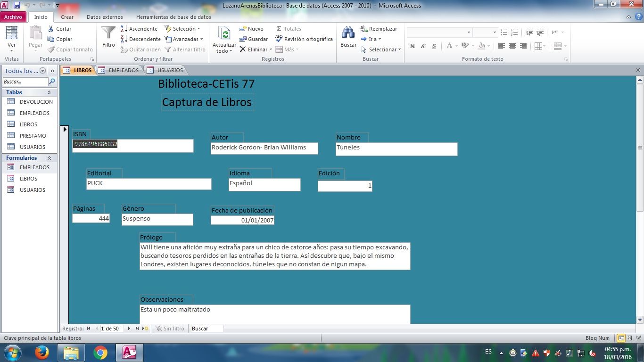Toggle italic (K) text formatting
The height and width of the screenshot is (362, 644).
pos(423,46)
